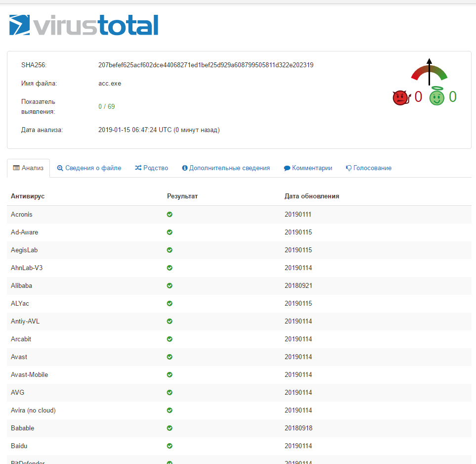Click the Антивирус column header
The width and height of the screenshot is (476, 464).
(28, 196)
